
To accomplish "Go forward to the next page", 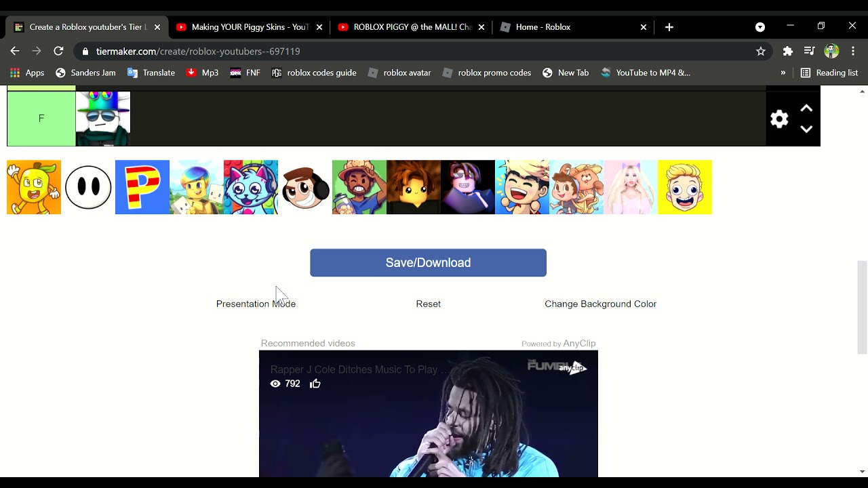I will click(x=37, y=51).
